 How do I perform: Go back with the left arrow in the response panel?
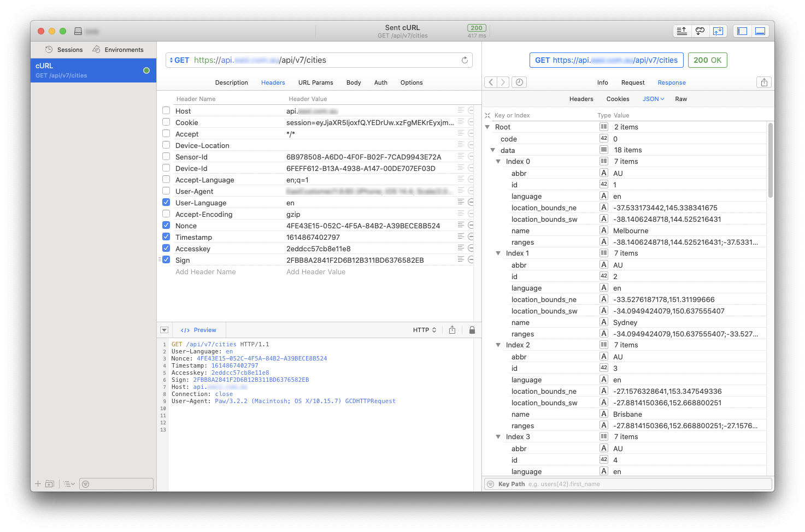click(x=491, y=82)
